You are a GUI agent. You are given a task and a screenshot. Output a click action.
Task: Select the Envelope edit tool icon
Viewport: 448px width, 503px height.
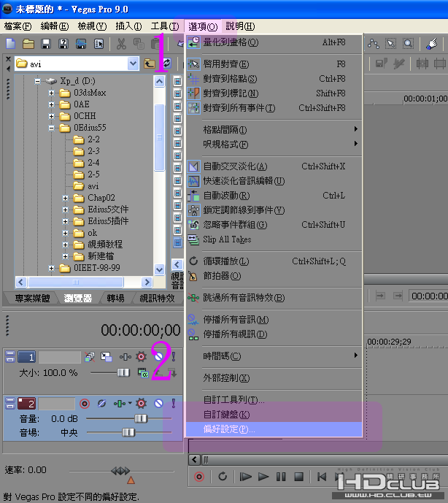pos(374,44)
